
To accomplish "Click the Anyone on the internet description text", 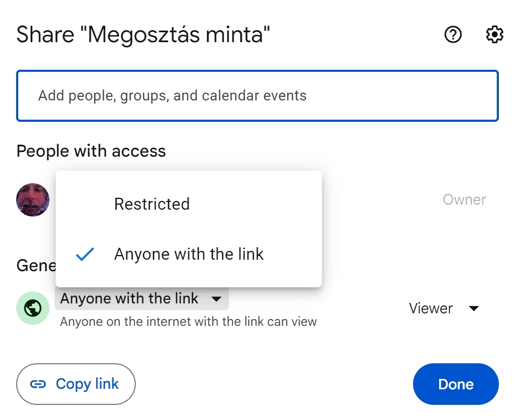I will tap(188, 322).
